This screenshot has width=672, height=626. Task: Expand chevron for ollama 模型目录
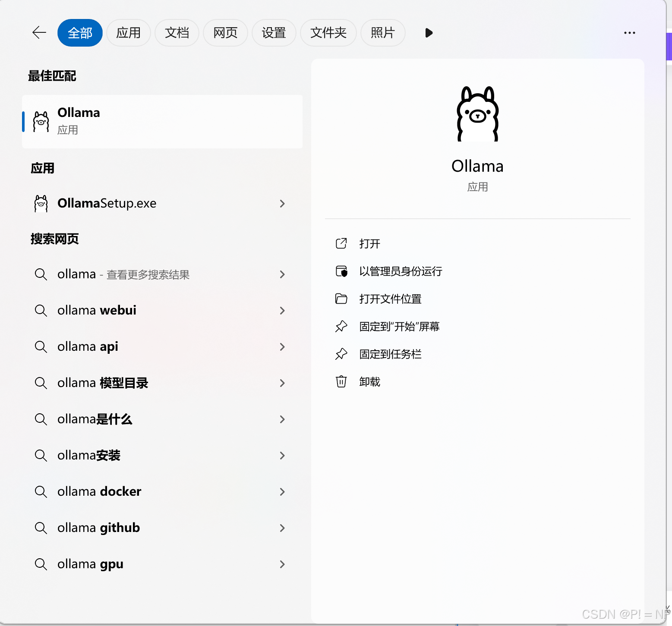(282, 383)
